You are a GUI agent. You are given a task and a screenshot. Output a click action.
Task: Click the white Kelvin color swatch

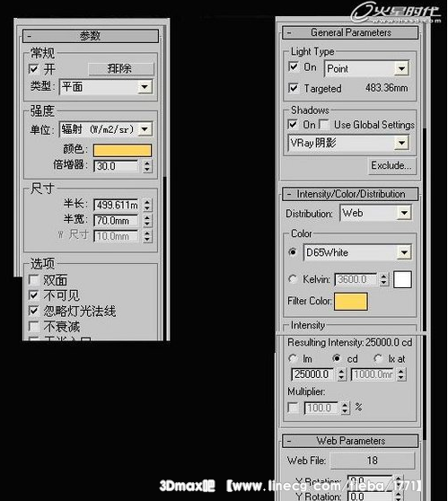[x=402, y=280]
